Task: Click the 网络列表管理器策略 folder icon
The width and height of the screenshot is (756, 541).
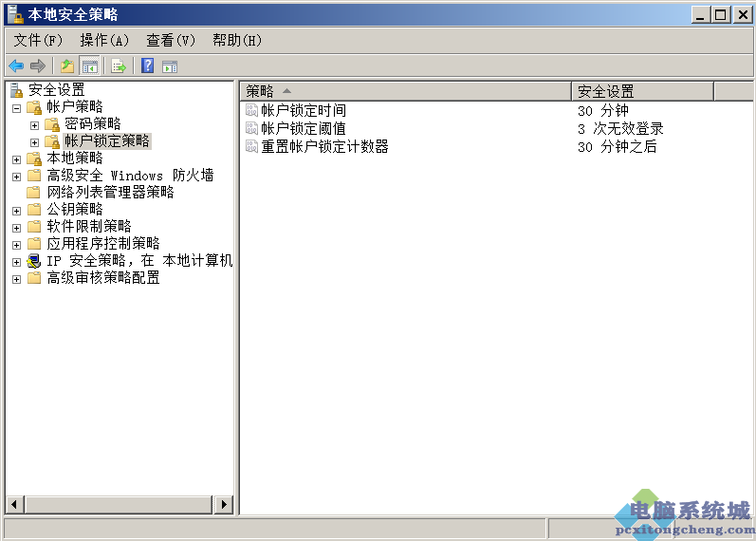Action: 34,193
